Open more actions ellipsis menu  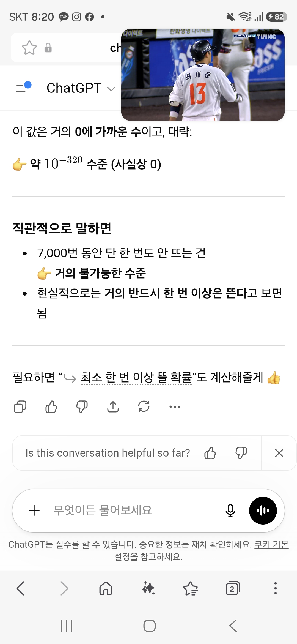click(x=175, y=406)
